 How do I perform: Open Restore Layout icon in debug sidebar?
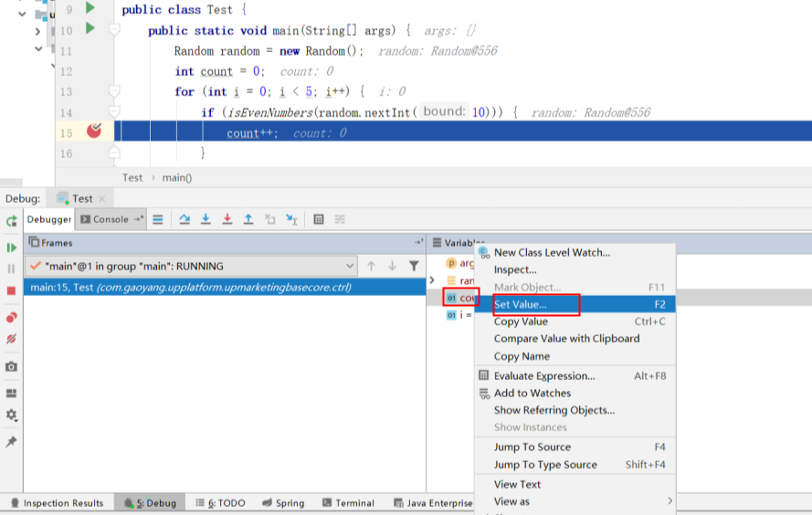point(11,394)
